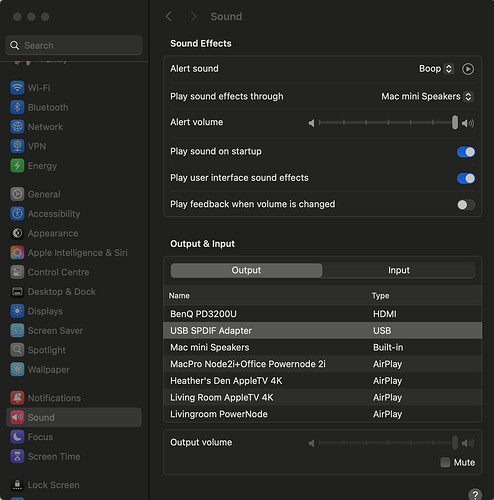The height and width of the screenshot is (500, 494).
Task: Open the Focus moon icon
Action: [17, 437]
